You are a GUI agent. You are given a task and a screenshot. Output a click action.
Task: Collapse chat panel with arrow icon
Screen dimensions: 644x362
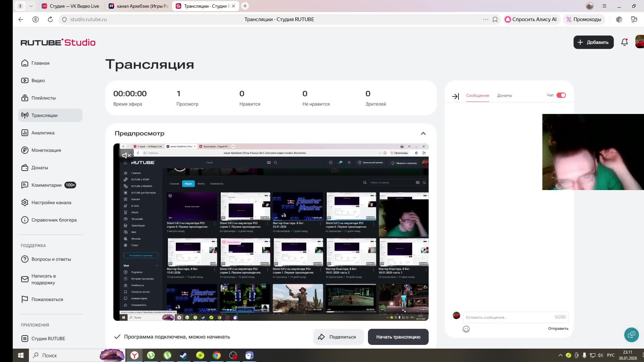tap(455, 97)
